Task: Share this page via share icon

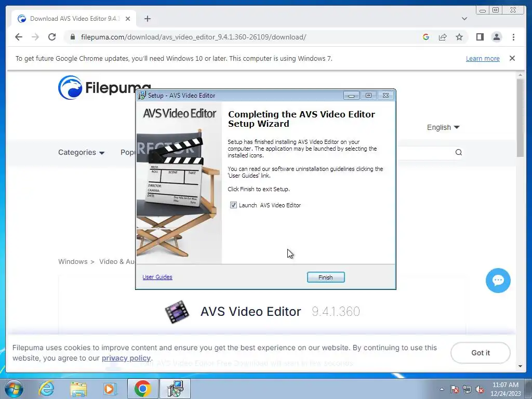Action: pyautogui.click(x=443, y=37)
